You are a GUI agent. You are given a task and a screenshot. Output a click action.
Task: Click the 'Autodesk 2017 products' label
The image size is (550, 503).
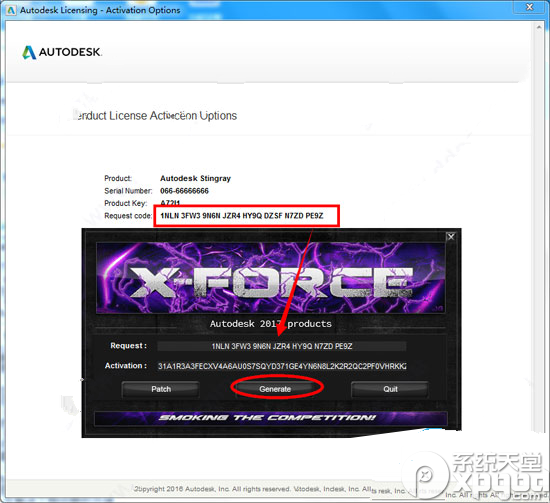coord(271,323)
